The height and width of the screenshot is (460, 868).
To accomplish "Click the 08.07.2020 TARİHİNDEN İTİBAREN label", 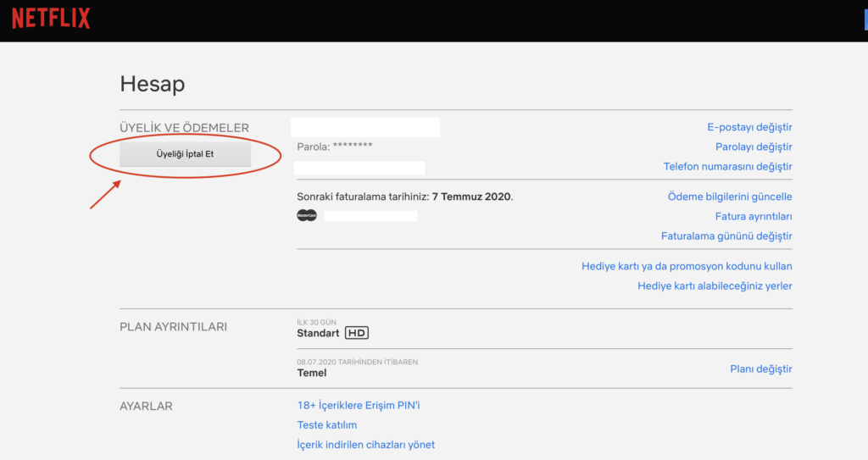I will point(357,362).
